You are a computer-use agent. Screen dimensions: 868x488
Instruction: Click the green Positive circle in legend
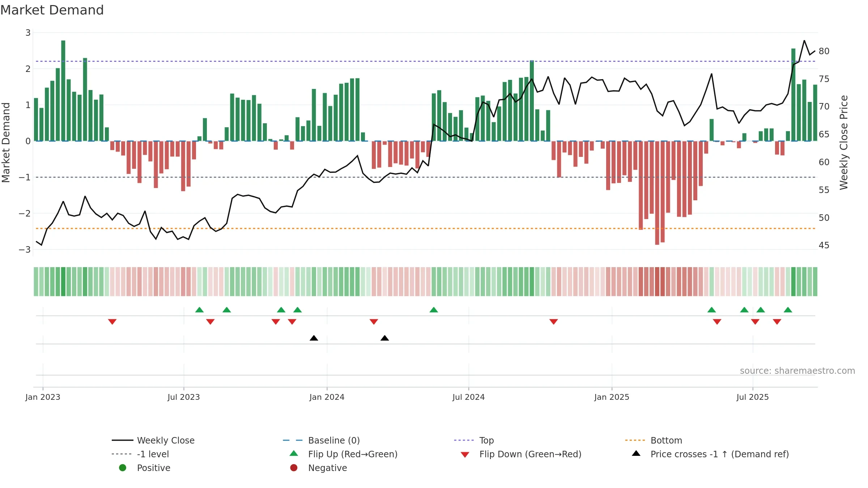pyautogui.click(x=123, y=468)
